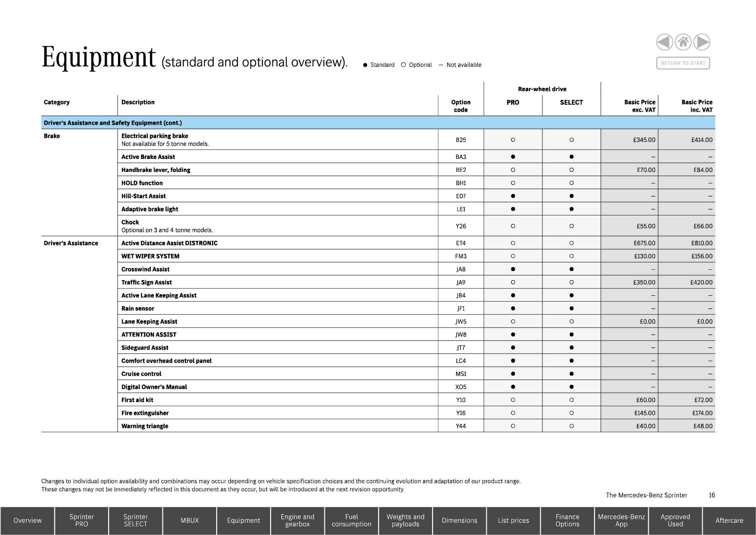Click the page number 16

click(x=712, y=495)
